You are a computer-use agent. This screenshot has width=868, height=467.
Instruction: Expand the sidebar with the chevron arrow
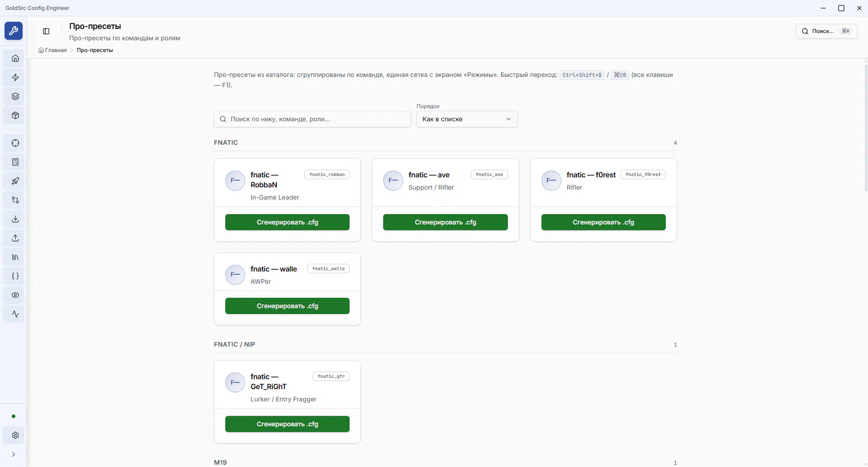(x=14, y=454)
